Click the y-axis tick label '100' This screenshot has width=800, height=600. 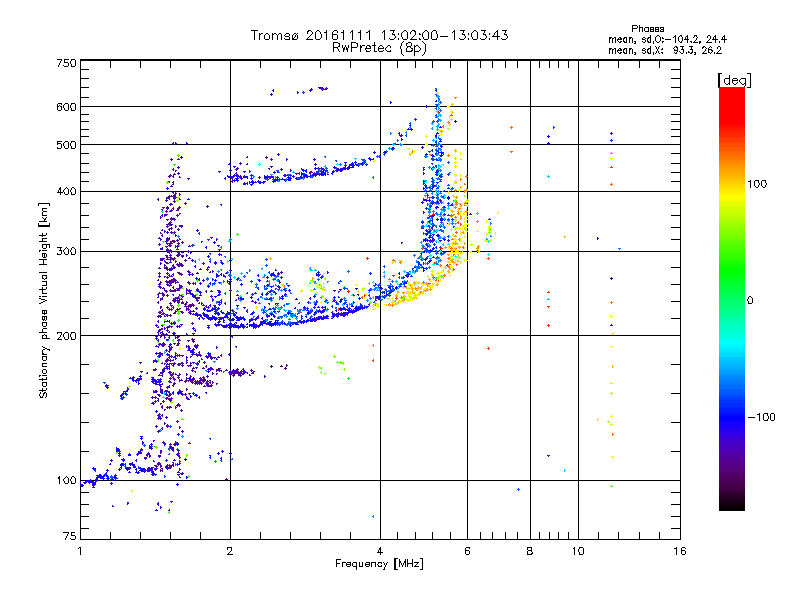point(66,481)
